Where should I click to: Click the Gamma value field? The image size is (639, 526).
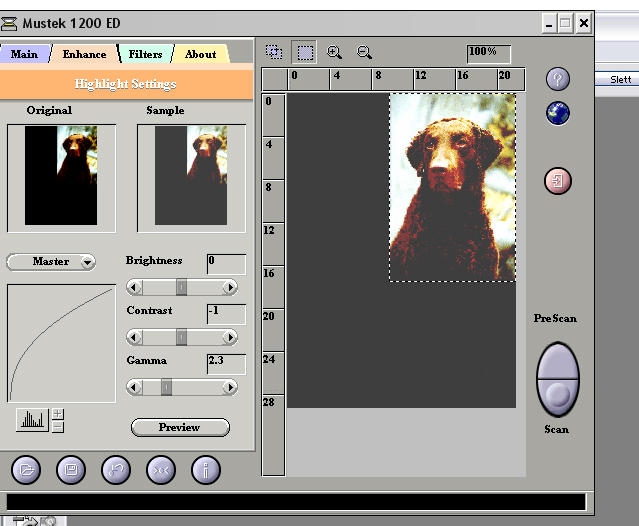click(x=226, y=364)
